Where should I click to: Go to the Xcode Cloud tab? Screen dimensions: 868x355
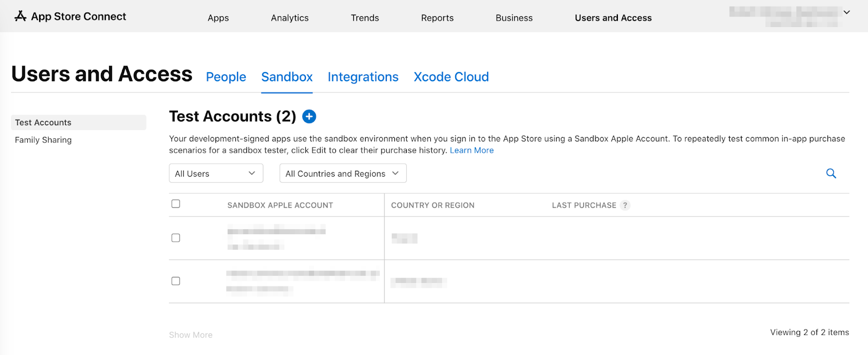tap(451, 77)
